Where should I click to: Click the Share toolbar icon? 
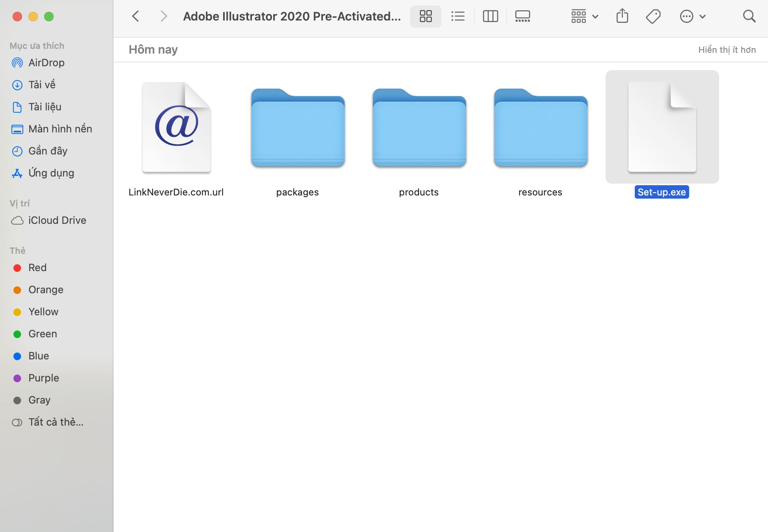(x=622, y=17)
